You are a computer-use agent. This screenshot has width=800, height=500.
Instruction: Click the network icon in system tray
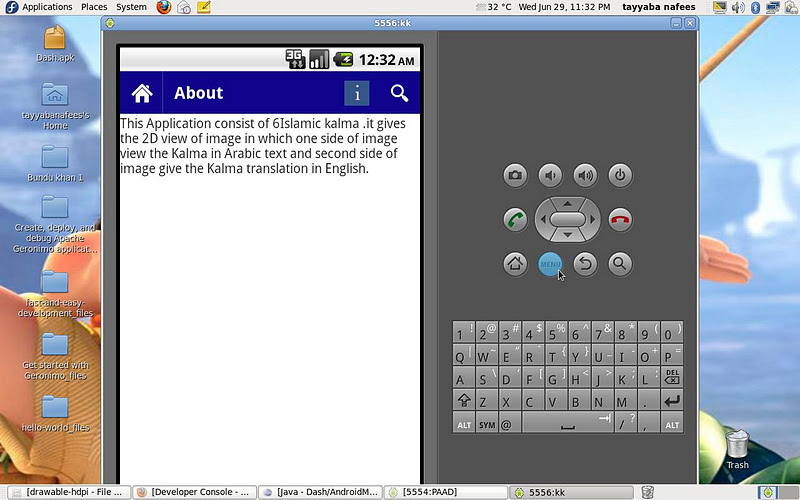(772, 7)
